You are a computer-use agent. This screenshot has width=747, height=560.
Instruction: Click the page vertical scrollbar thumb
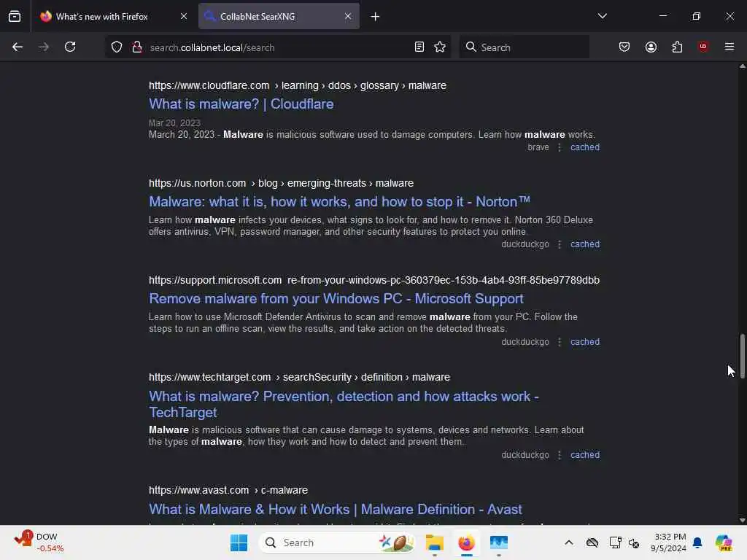(x=742, y=356)
